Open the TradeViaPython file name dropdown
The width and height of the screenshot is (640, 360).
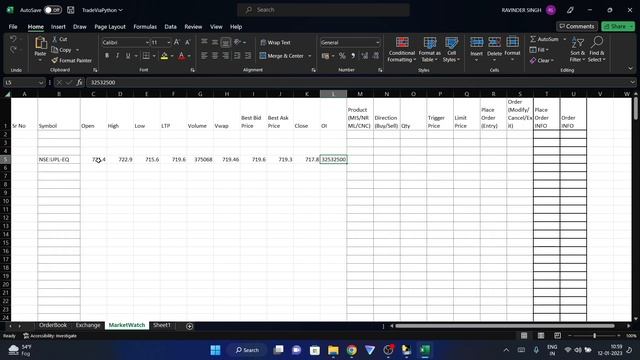102,10
